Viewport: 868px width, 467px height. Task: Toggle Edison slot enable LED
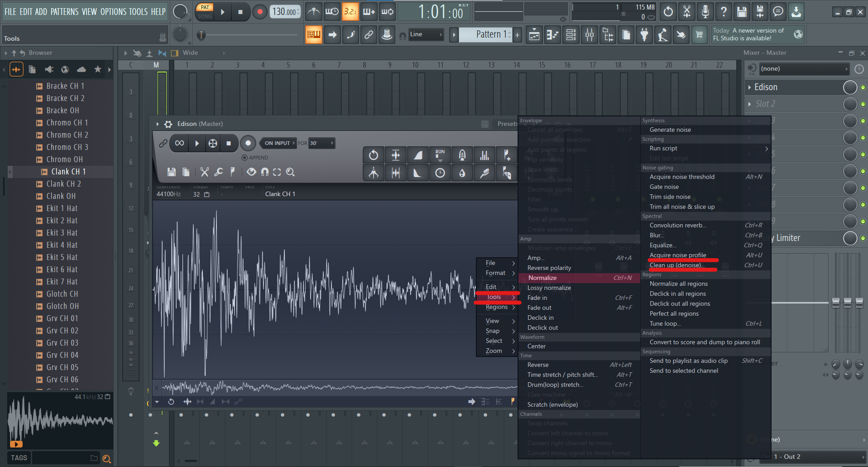pos(863,87)
